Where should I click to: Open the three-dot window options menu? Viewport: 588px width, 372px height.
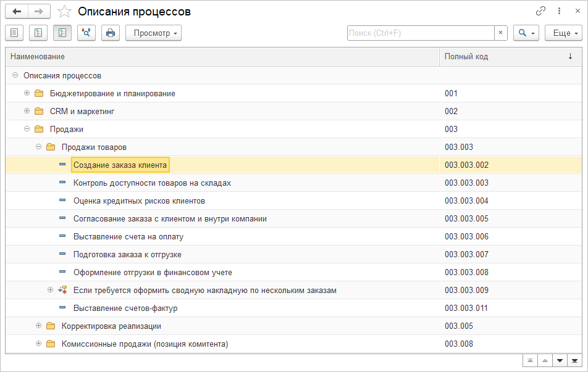pos(559,11)
